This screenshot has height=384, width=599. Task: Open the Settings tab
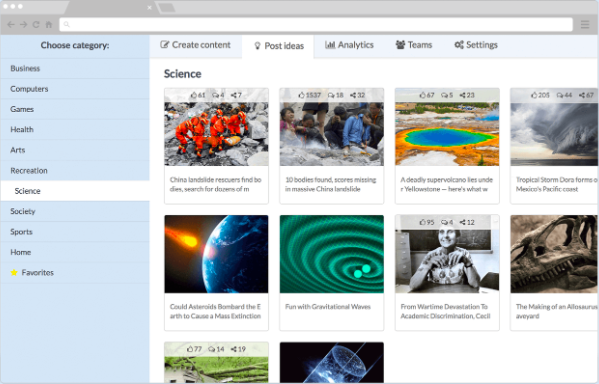[476, 45]
